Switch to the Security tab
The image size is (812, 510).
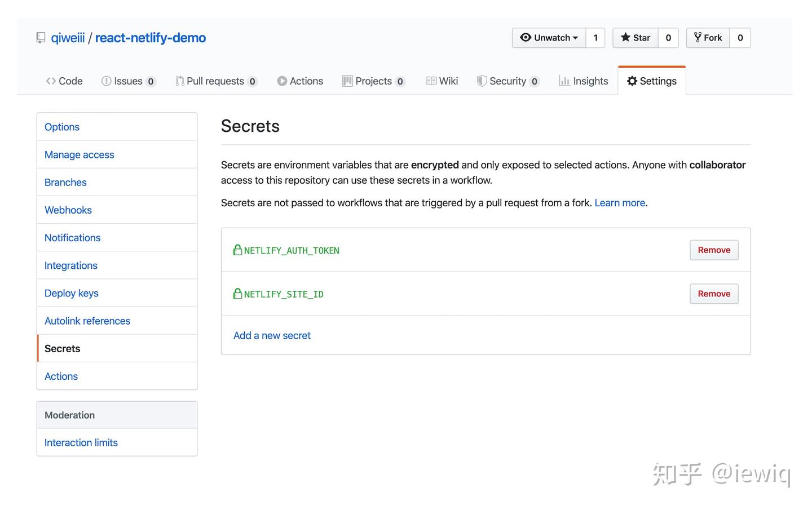(508, 81)
